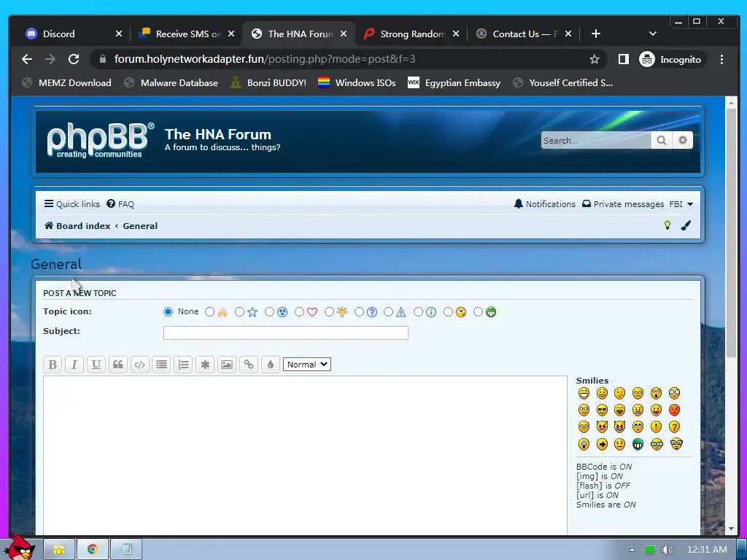Click the Subject input field
This screenshot has width=747, height=560.
286,332
